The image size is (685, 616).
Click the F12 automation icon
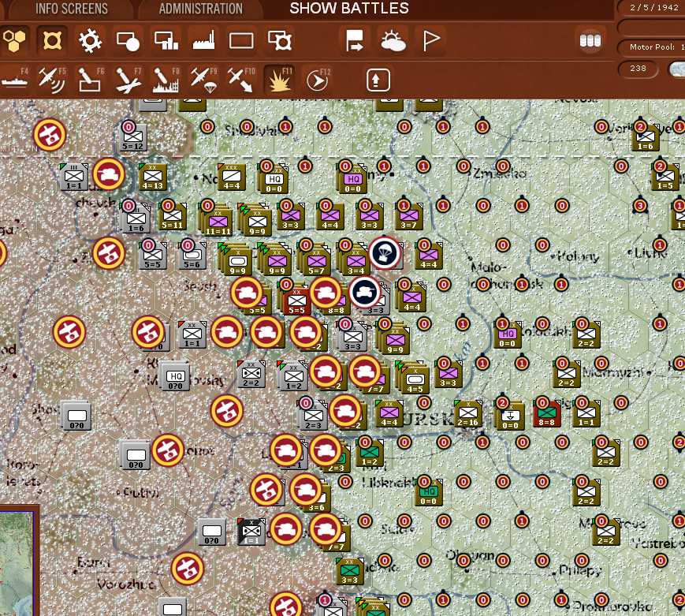pyautogui.click(x=317, y=79)
